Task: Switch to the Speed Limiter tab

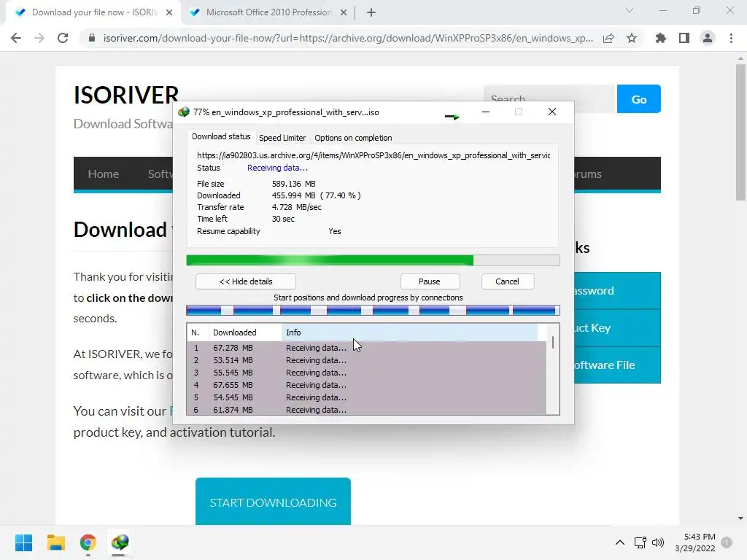Action: coord(282,138)
